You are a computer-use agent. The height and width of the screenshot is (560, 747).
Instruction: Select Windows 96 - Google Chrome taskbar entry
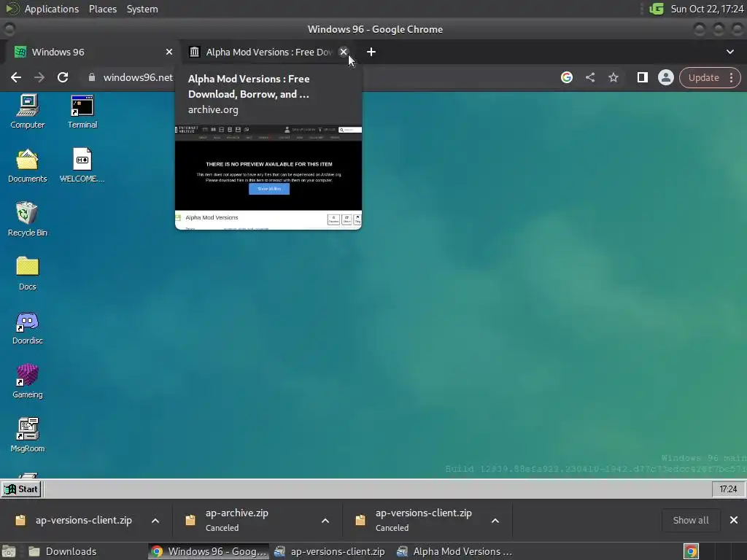pos(209,551)
